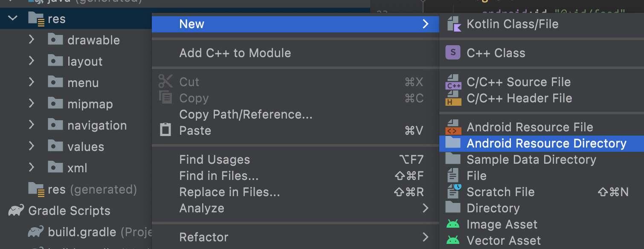Select the build.gradle project file
Viewport: 644px width, 249px height.
coord(82,232)
